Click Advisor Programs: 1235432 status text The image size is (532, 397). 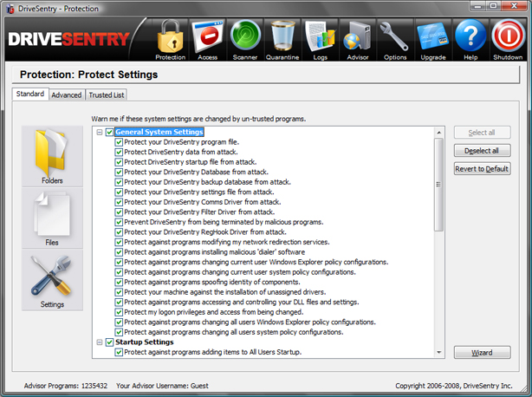66,386
